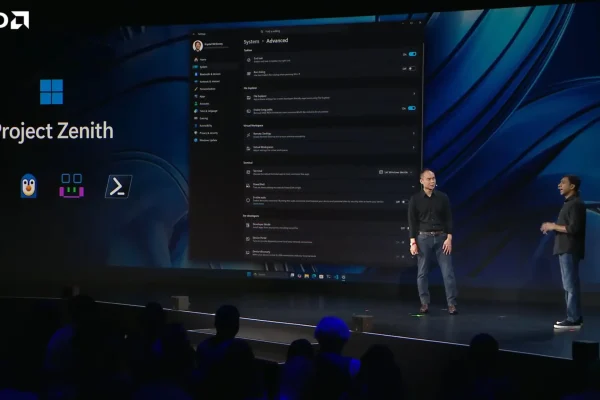Disable the Enable long paths toggle
600x400 pixels.
[411, 108]
